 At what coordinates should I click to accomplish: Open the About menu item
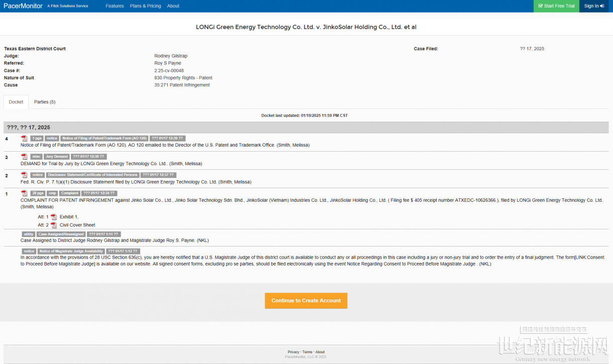click(173, 6)
